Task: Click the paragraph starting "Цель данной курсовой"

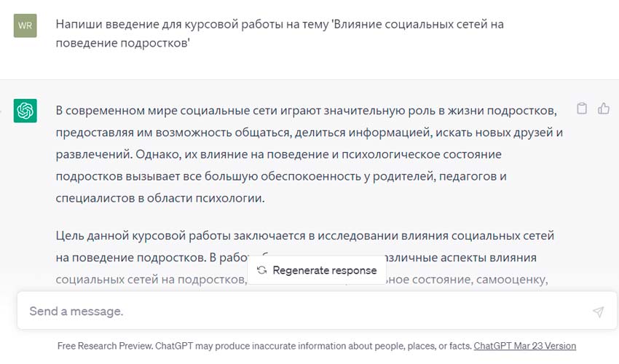Action: point(304,236)
